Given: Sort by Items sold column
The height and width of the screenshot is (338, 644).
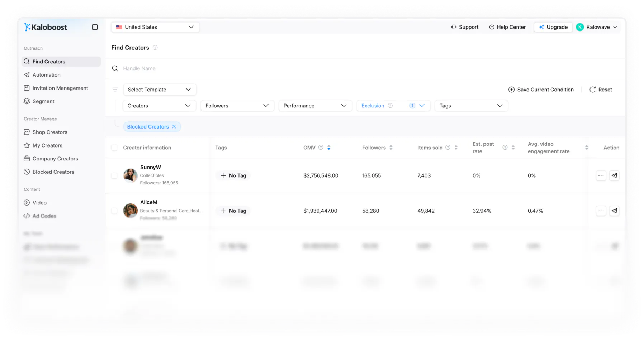Looking at the screenshot, I should click(x=456, y=148).
